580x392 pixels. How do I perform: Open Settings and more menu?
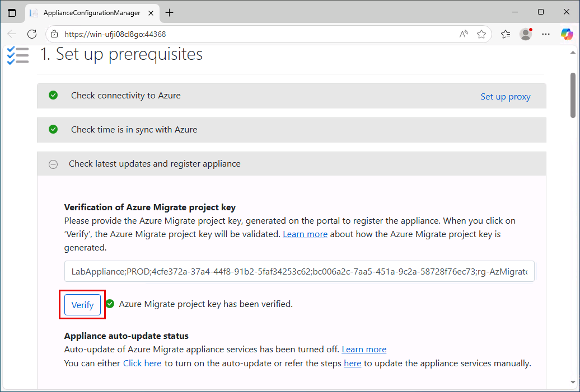pos(546,34)
